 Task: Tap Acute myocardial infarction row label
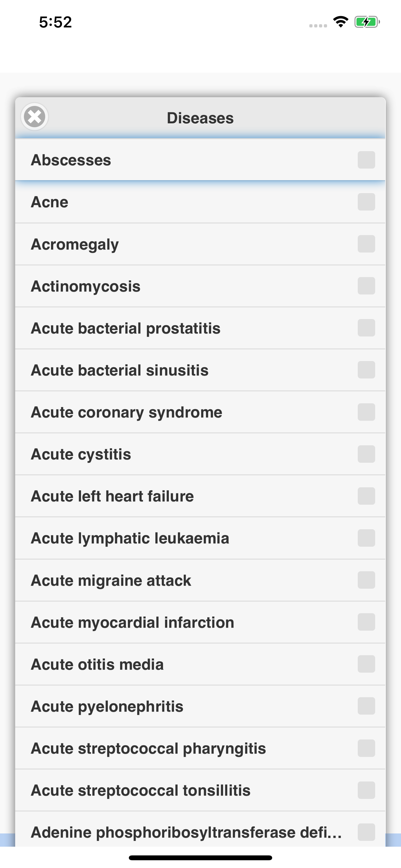click(x=132, y=622)
